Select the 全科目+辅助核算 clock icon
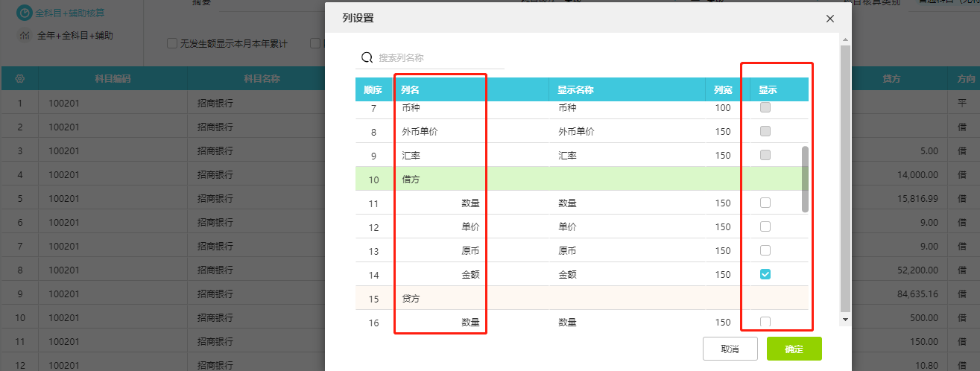This screenshot has height=371, width=980. tap(25, 13)
